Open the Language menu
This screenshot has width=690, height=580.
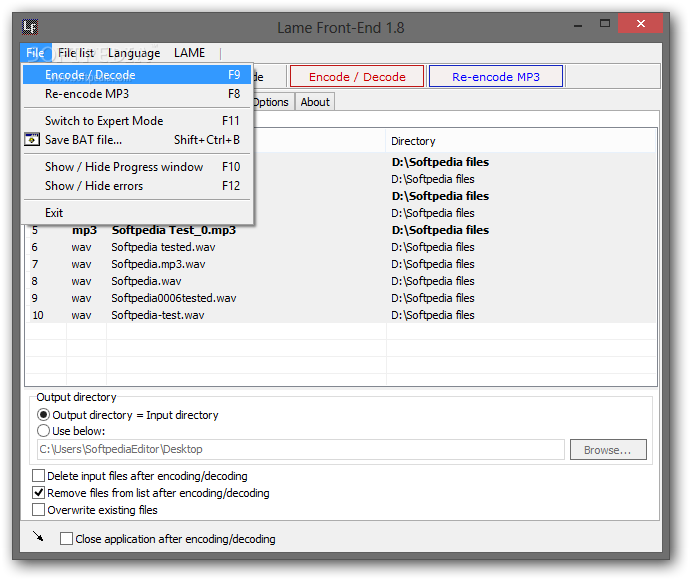pyautogui.click(x=134, y=53)
